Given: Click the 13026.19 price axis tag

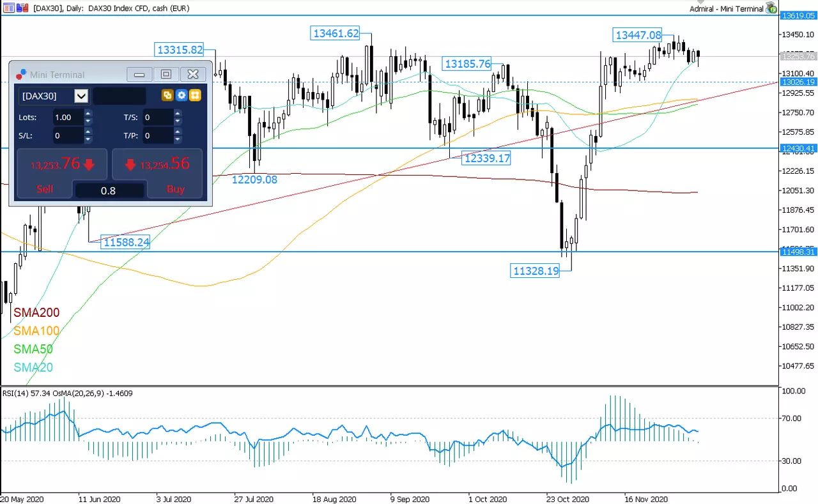Looking at the screenshot, I should pos(798,82).
